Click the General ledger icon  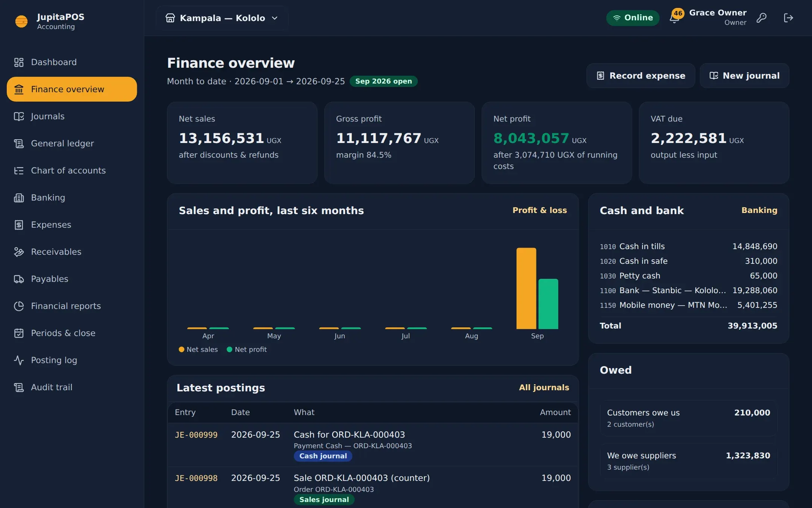[x=19, y=143]
